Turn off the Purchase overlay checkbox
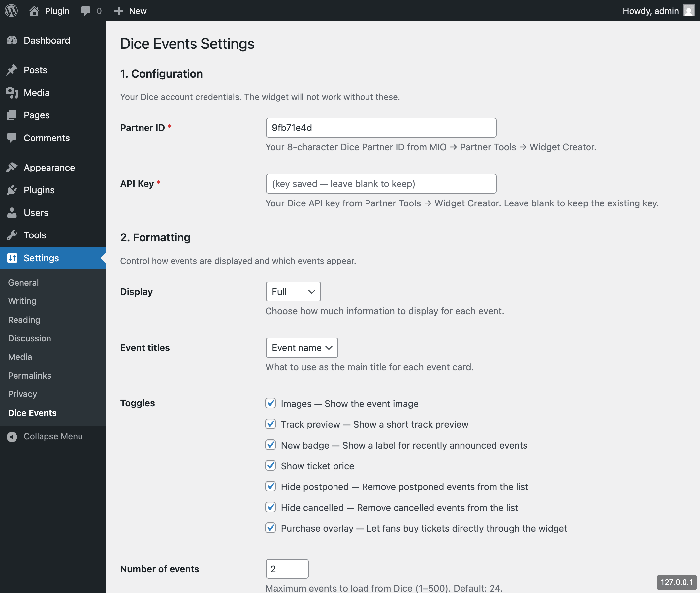Image resolution: width=700 pixels, height=593 pixels. point(270,528)
